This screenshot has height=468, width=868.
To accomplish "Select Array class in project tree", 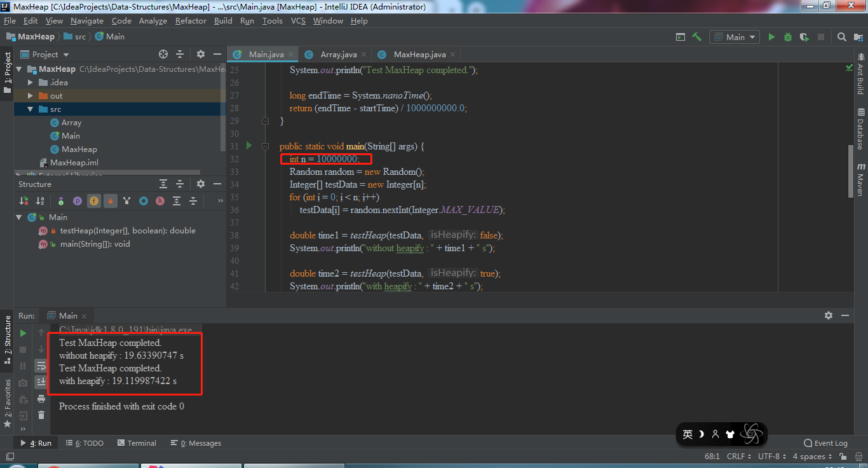I will click(x=71, y=123).
